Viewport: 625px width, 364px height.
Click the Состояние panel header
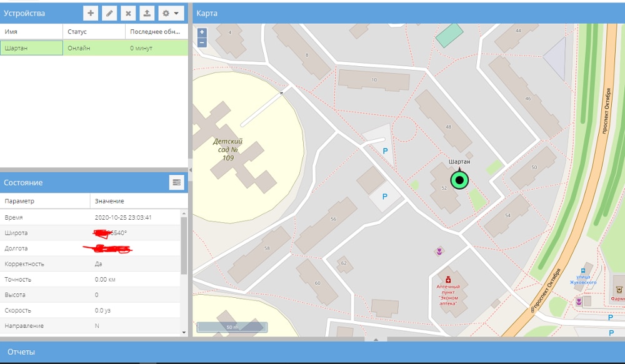81,182
